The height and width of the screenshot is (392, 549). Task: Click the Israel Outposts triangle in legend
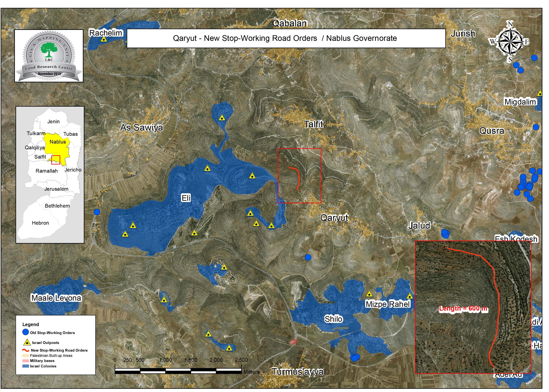tap(27, 343)
